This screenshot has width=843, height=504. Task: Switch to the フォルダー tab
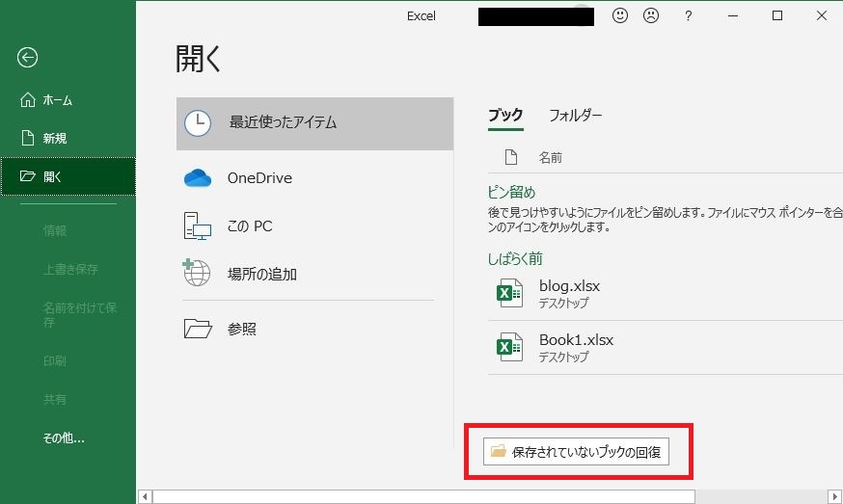[x=575, y=115]
